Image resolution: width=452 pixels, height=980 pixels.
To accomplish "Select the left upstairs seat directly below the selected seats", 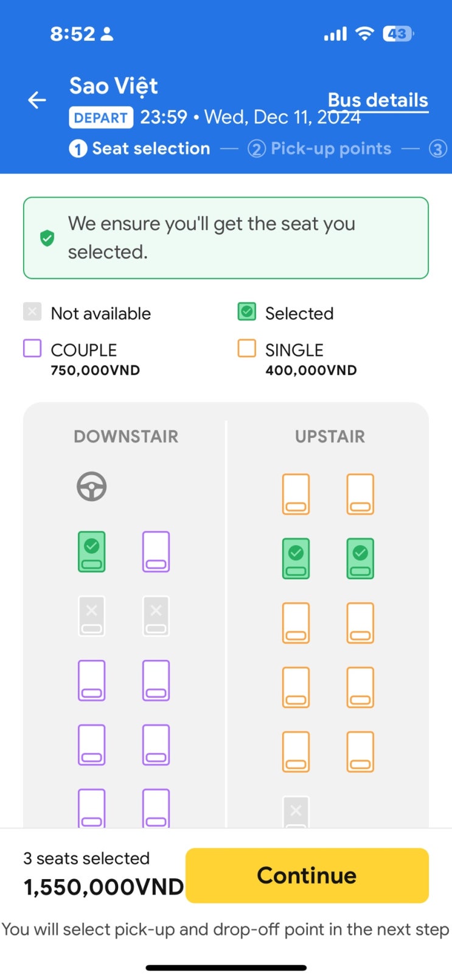I will (296, 623).
